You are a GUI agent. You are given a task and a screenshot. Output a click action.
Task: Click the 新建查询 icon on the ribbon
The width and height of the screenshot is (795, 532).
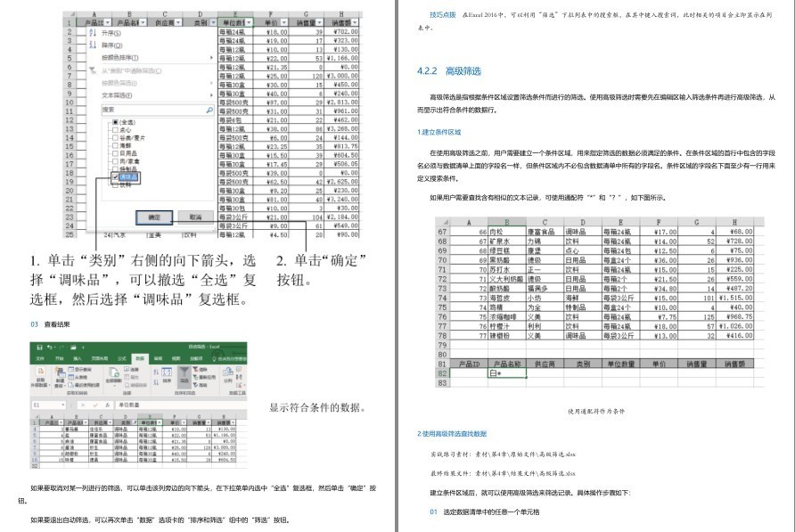pos(60,372)
